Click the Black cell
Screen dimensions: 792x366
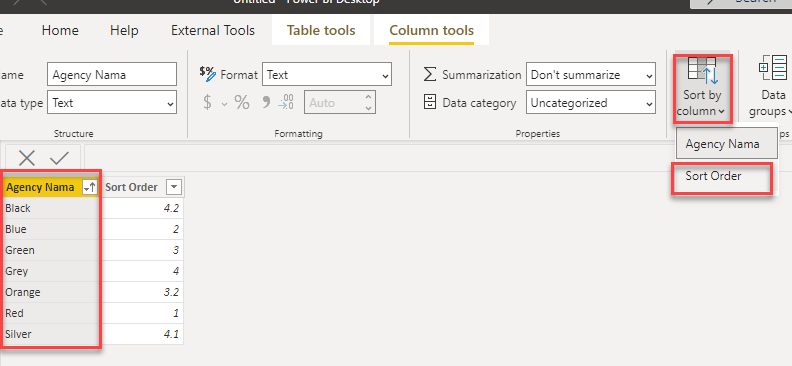pos(51,208)
